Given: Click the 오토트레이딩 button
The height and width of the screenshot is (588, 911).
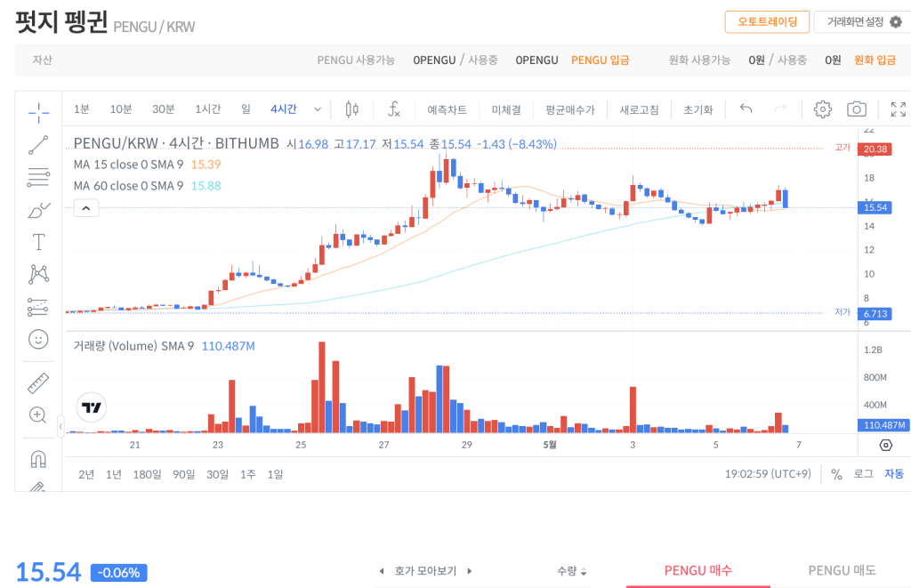Looking at the screenshot, I should coord(767,22).
